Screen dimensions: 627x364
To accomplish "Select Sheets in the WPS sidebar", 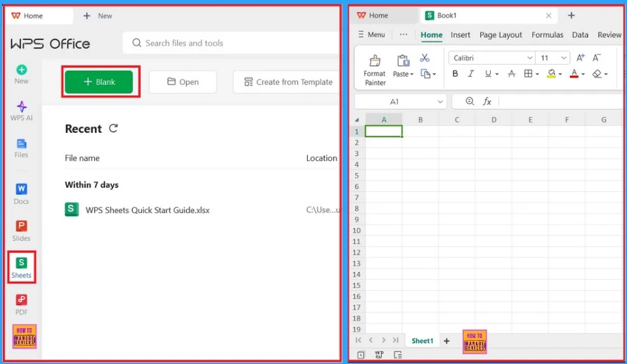I will click(x=21, y=268).
